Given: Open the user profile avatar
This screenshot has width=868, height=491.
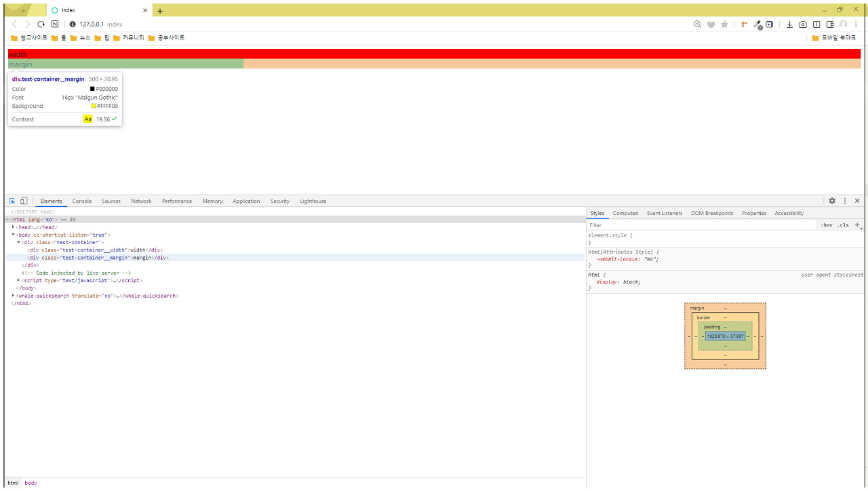Looking at the screenshot, I should [844, 24].
